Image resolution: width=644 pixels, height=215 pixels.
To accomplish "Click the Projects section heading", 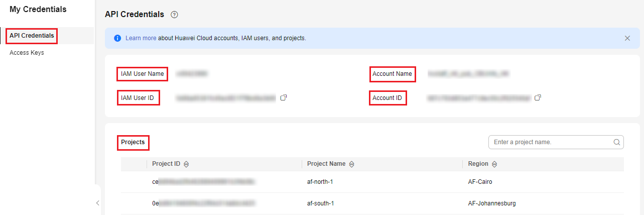I will pyautogui.click(x=133, y=142).
